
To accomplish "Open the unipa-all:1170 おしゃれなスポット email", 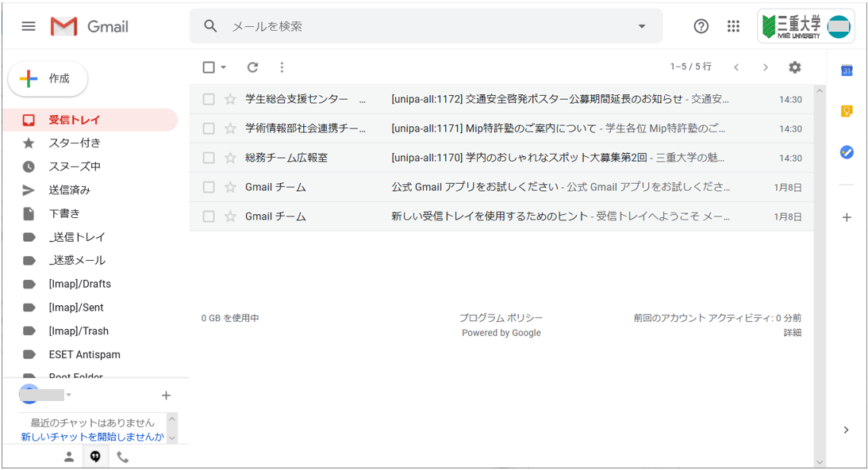I will click(x=501, y=158).
